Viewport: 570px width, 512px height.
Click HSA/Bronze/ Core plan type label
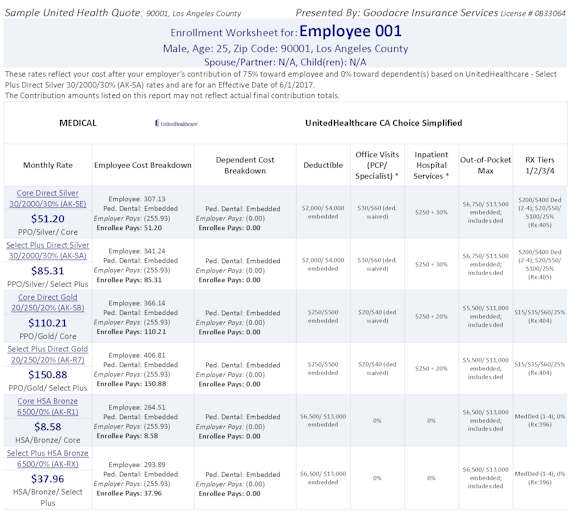48,440
